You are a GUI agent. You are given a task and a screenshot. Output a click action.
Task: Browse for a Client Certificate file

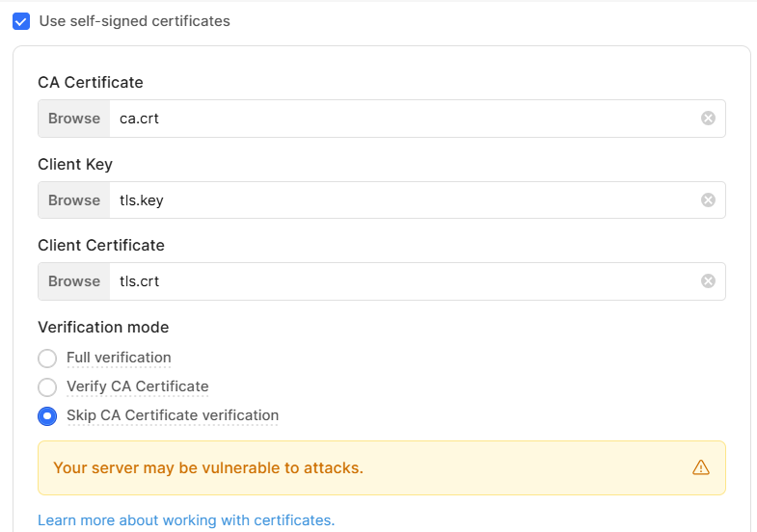point(74,281)
